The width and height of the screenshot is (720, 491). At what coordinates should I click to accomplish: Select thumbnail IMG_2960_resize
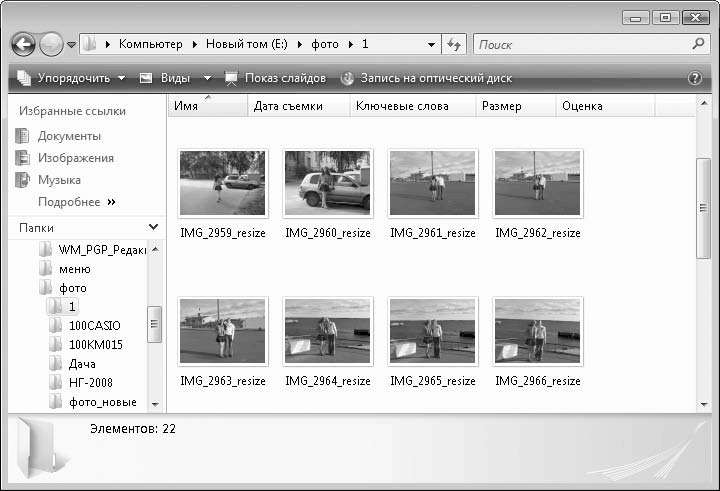[x=327, y=184]
